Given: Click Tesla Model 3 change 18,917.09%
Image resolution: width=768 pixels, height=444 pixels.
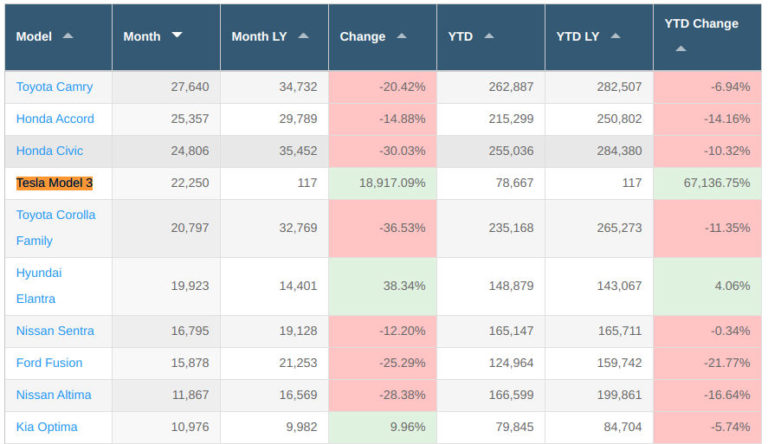Looking at the screenshot, I should 392,183.
